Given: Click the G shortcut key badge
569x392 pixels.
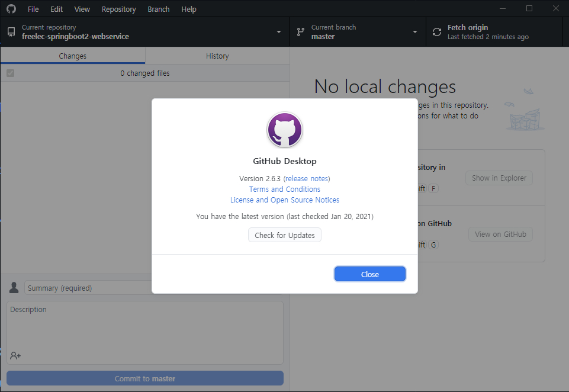Looking at the screenshot, I should [x=433, y=245].
